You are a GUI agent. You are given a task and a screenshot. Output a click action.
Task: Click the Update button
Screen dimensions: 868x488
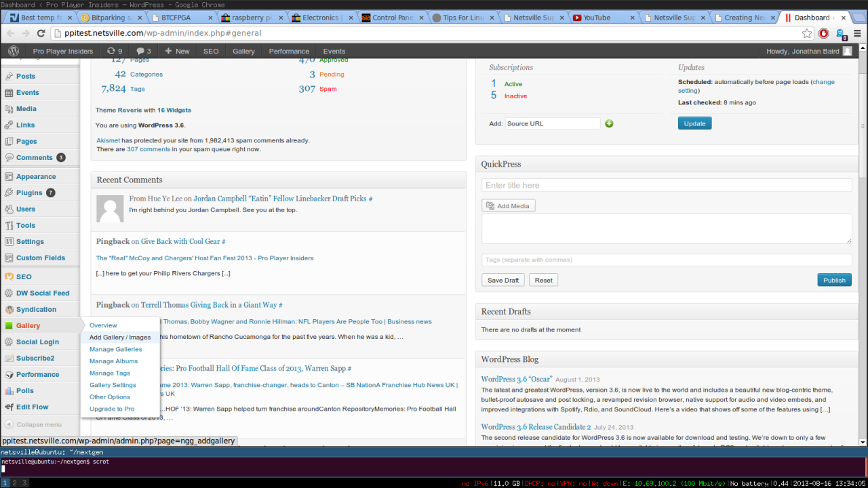click(x=694, y=123)
